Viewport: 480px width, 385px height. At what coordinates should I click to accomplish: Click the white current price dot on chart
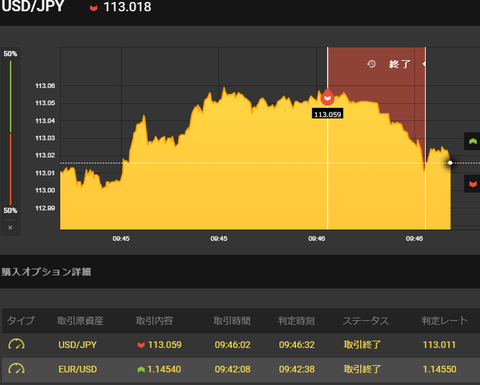coord(450,163)
